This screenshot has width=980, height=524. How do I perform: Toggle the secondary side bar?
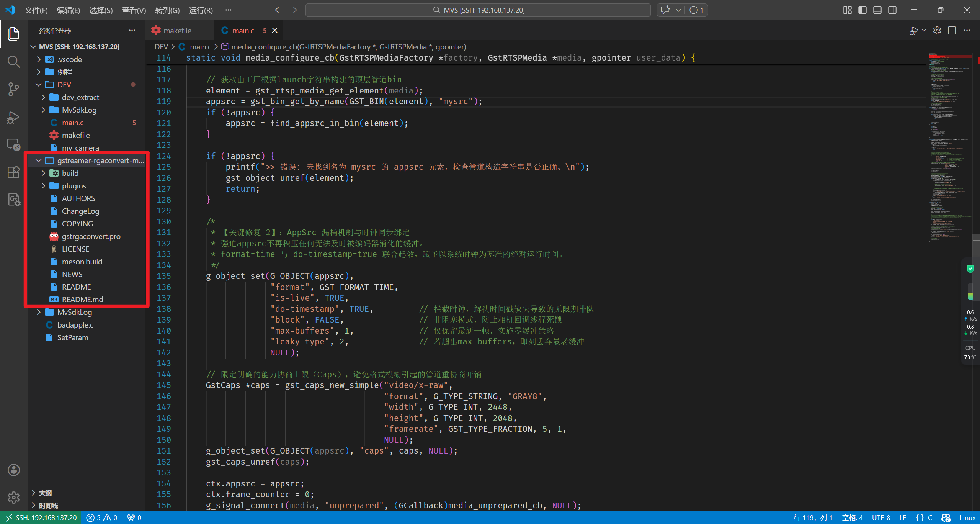click(892, 10)
